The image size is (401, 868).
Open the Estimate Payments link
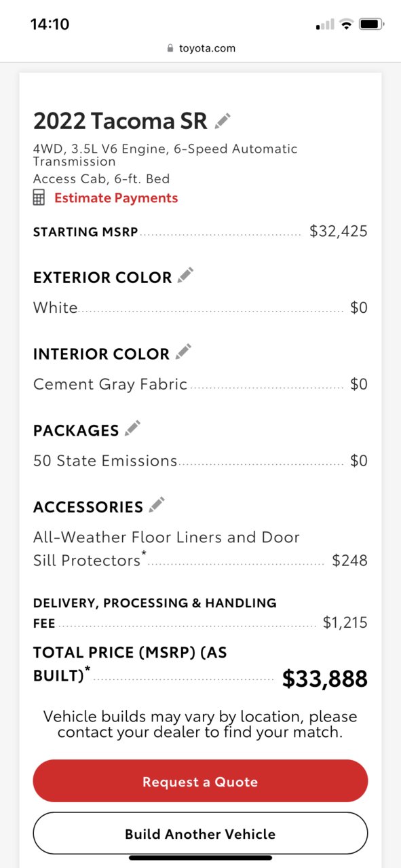(116, 198)
